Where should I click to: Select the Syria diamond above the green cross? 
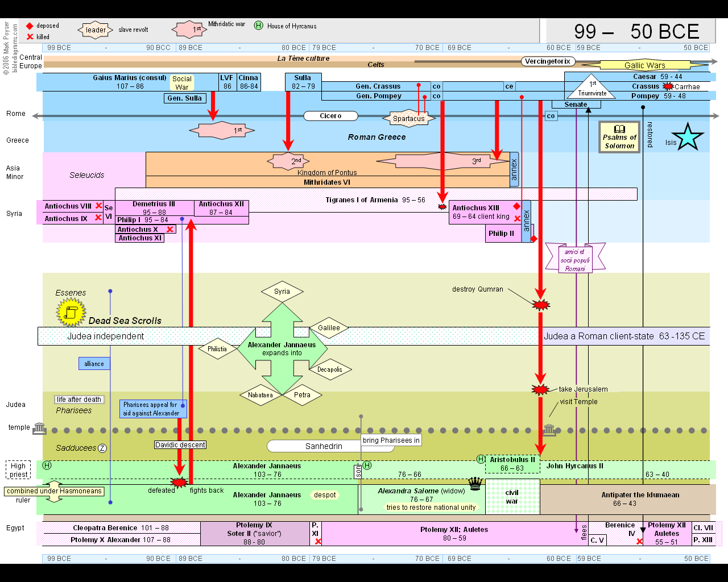coord(282,292)
